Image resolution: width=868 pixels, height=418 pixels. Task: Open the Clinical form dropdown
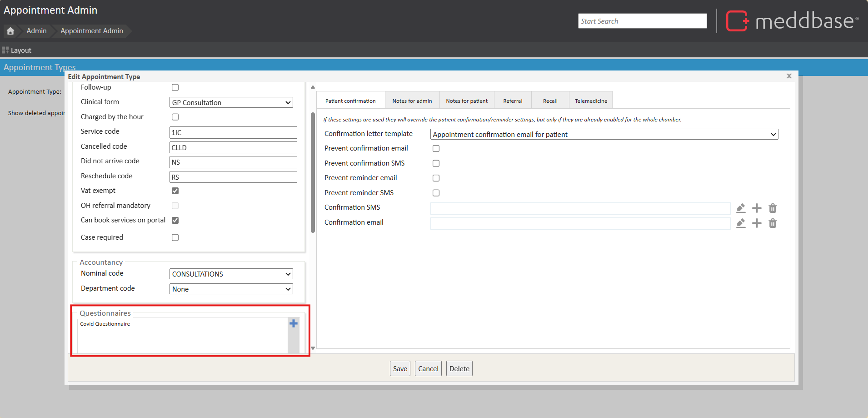231,103
